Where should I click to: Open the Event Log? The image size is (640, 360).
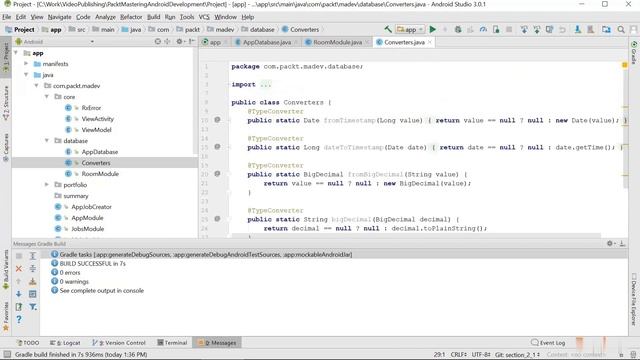[x=548, y=342]
